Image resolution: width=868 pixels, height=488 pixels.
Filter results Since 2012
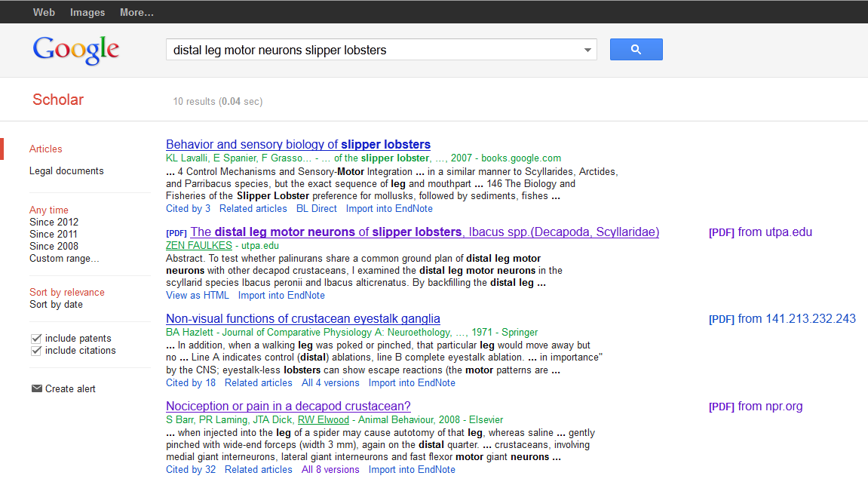point(54,222)
